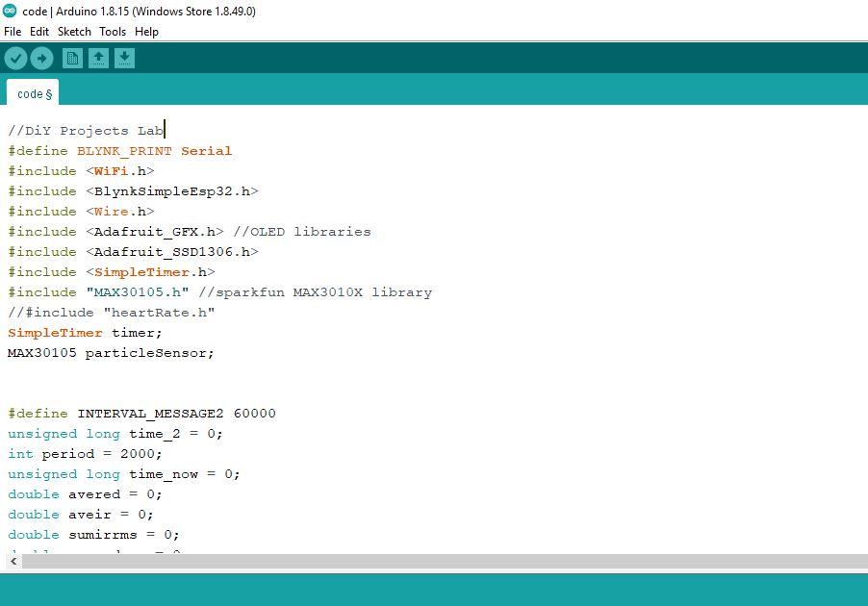Click the 'MAX30105 particleSensor;' line
This screenshot has height=606, width=868.
pyautogui.click(x=111, y=353)
